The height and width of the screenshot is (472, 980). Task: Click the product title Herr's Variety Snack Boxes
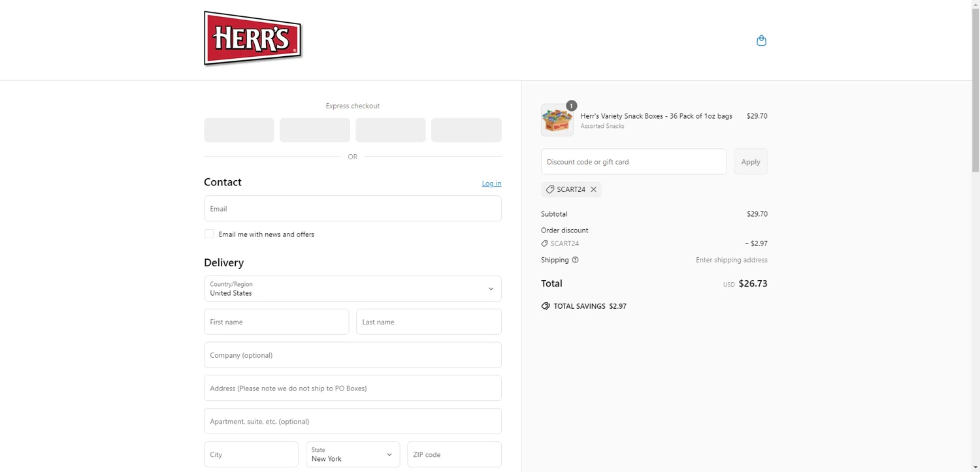click(656, 116)
